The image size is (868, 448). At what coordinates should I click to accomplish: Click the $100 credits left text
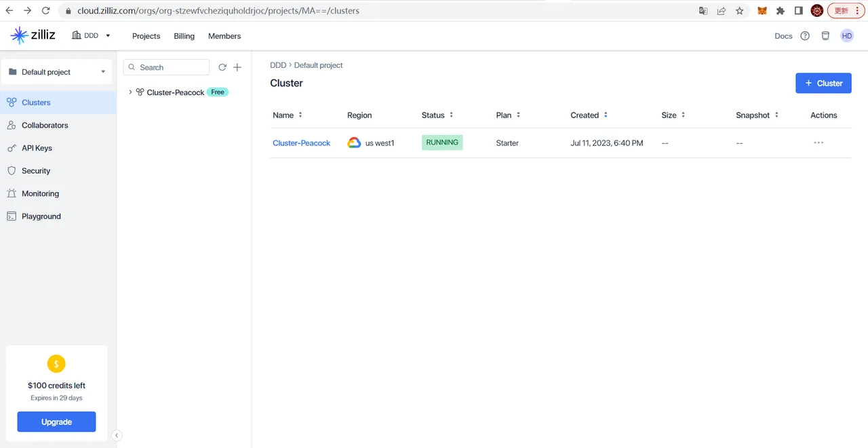coord(56,386)
